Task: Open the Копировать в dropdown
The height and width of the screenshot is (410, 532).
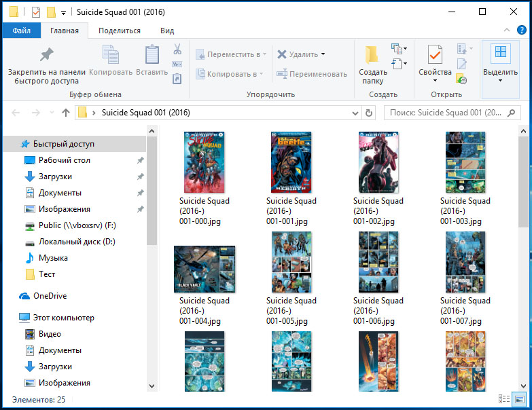Action: [230, 74]
